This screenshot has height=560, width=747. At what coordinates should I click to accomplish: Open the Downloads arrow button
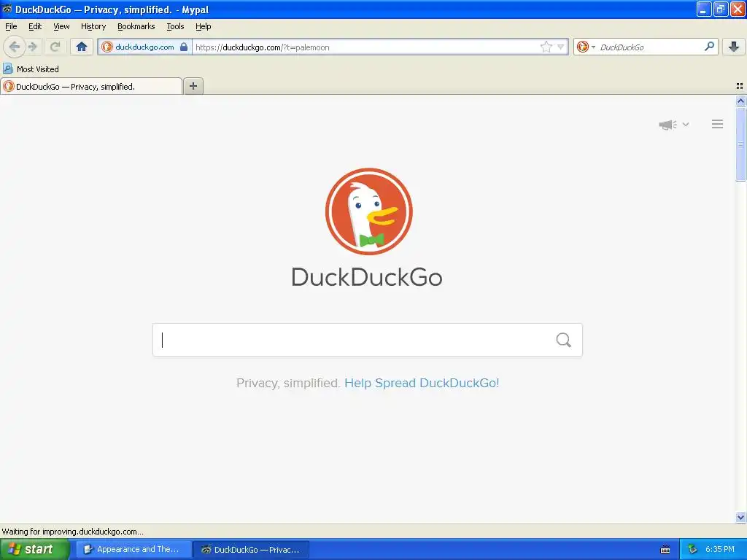[x=734, y=47]
